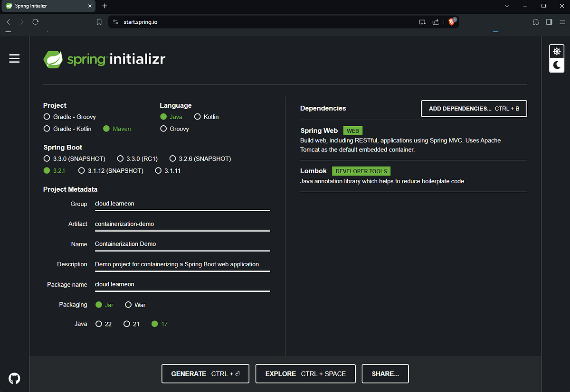Click the Generate button

pyautogui.click(x=205, y=374)
